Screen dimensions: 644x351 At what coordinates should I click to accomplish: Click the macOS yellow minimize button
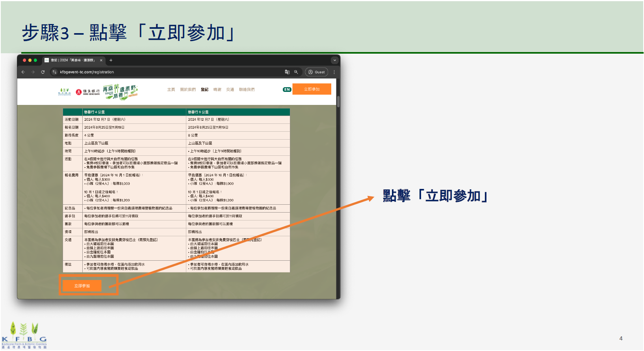(x=30, y=60)
